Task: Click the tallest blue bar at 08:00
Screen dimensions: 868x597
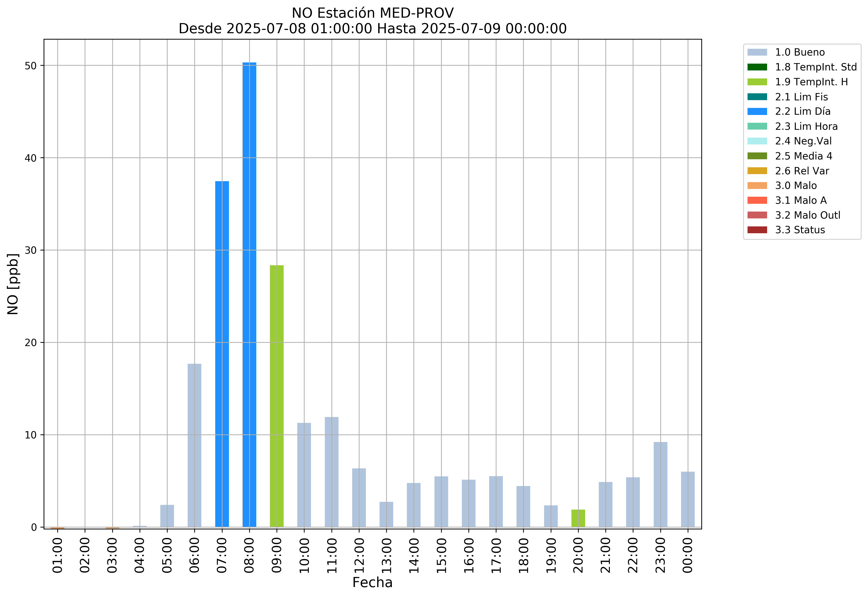Action: (249, 295)
